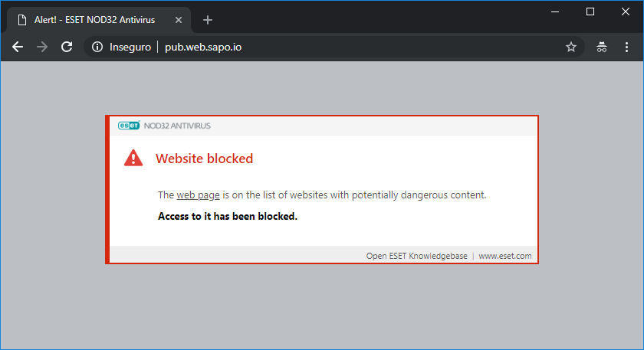
Task: Minimize the browser window
Action: click(555, 11)
